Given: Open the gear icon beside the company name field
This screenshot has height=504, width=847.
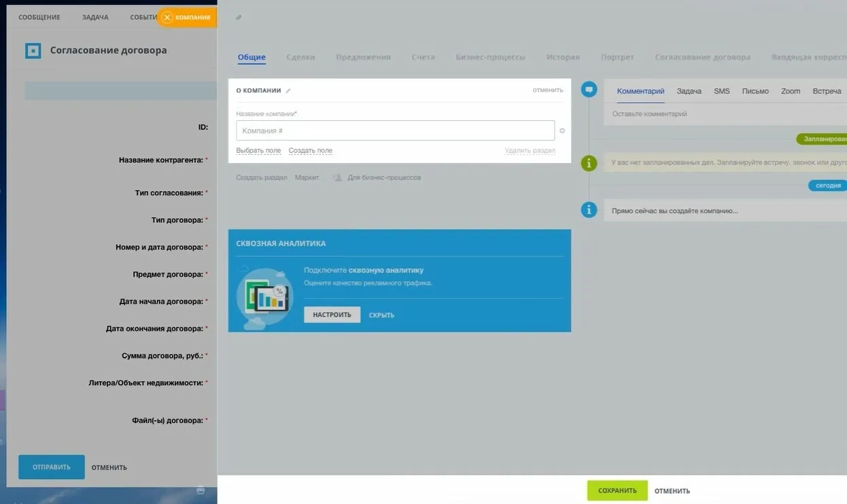Looking at the screenshot, I should click(x=562, y=130).
